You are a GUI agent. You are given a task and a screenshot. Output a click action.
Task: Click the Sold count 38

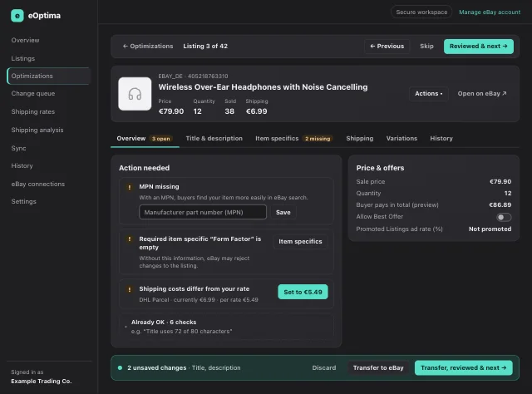pos(229,111)
